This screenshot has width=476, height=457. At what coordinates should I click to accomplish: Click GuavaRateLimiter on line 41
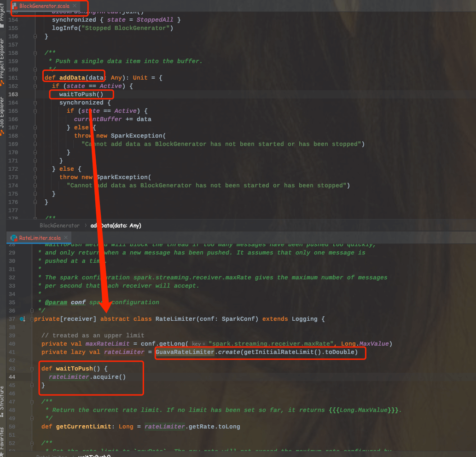[x=185, y=352]
